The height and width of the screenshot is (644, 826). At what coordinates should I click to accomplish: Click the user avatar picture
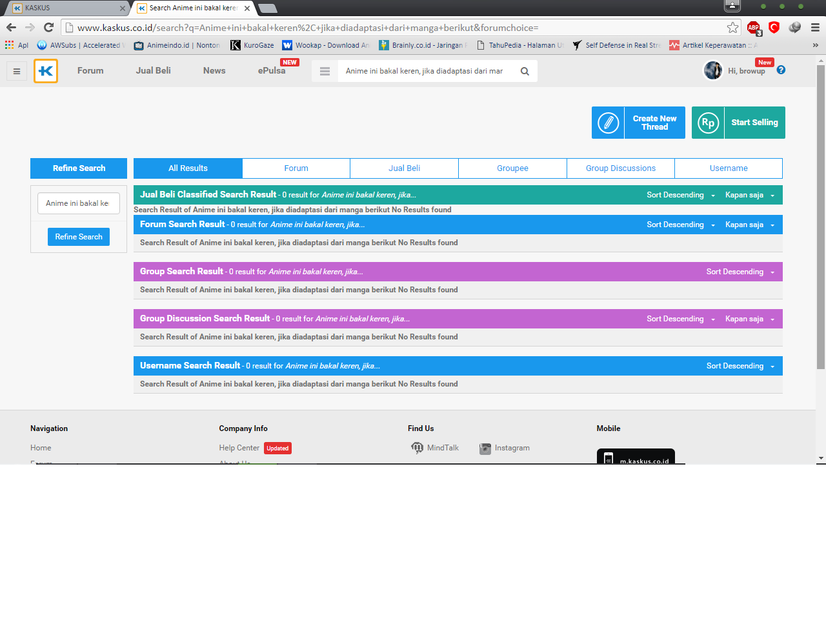tap(713, 70)
